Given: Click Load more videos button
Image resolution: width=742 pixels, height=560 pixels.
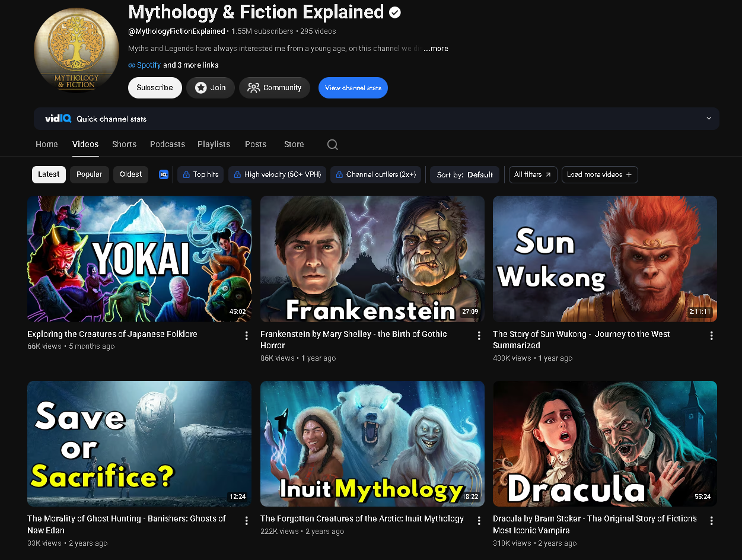Looking at the screenshot, I should point(600,174).
